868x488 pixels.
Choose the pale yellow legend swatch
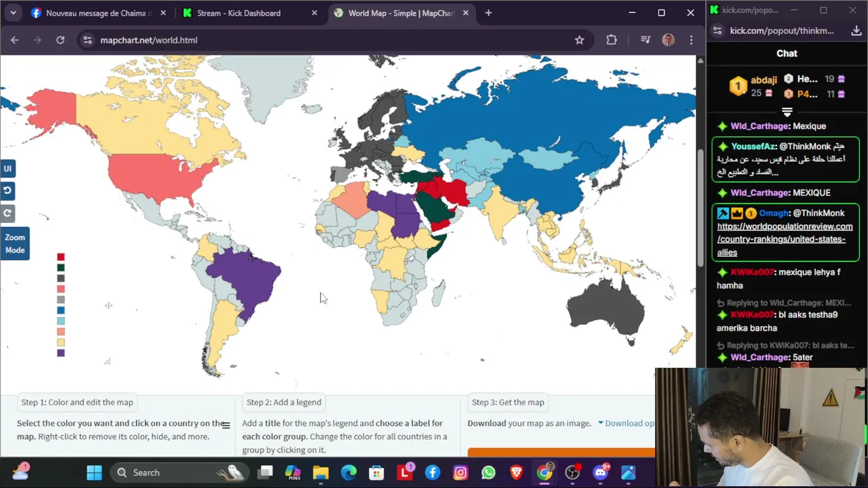[60, 342]
